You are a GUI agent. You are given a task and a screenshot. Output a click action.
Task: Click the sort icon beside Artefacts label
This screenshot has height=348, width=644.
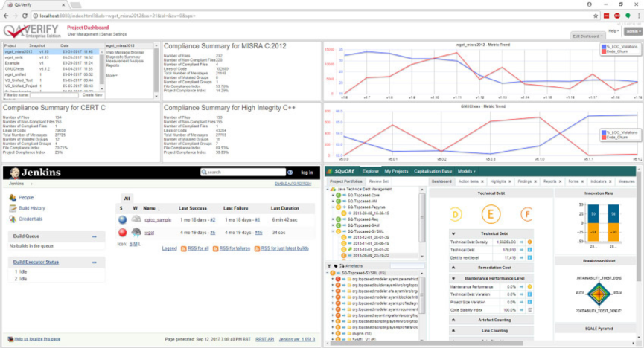(x=341, y=266)
